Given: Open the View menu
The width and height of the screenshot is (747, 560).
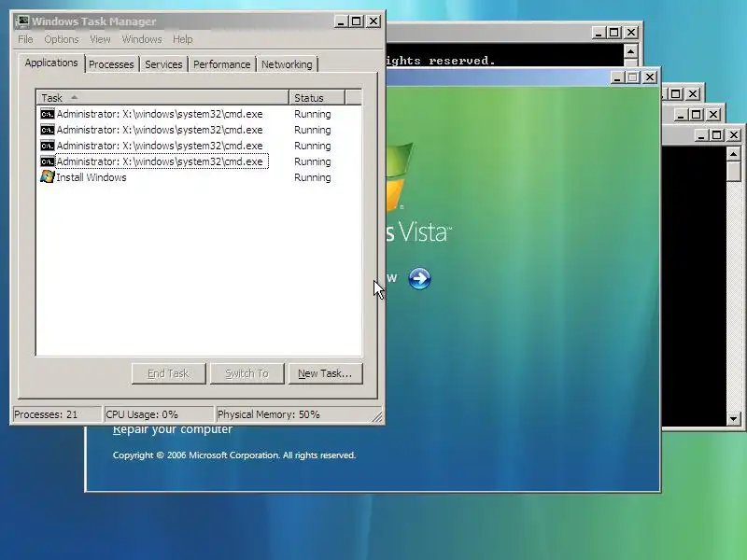Looking at the screenshot, I should tap(100, 39).
